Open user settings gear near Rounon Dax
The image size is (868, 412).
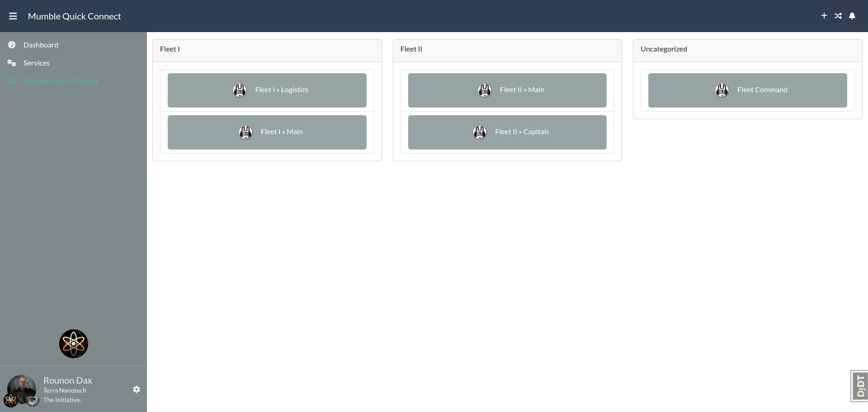click(x=137, y=389)
